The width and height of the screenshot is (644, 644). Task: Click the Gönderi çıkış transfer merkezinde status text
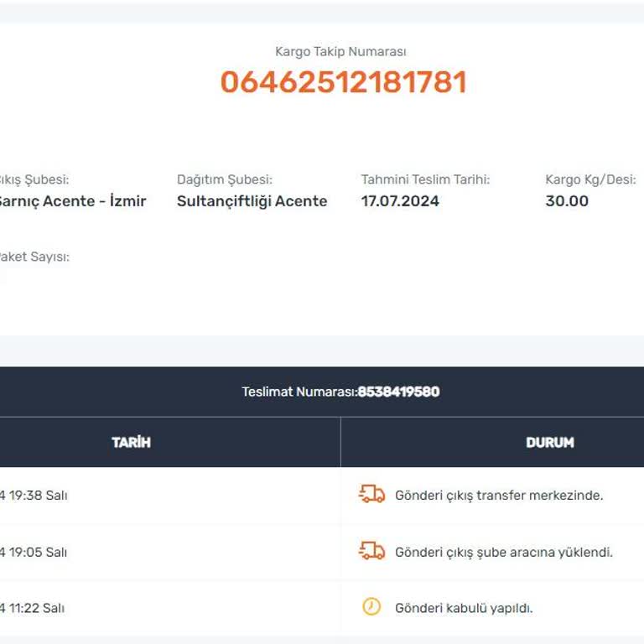(x=499, y=495)
